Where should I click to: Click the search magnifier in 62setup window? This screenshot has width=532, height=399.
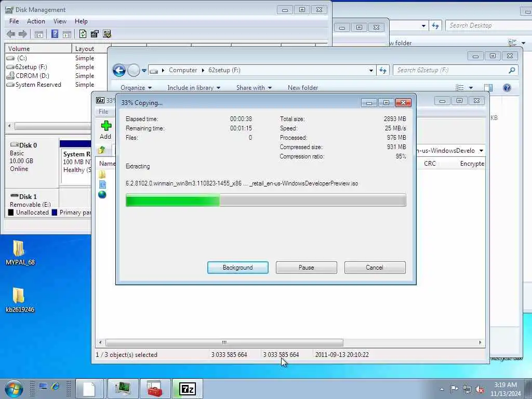512,70
